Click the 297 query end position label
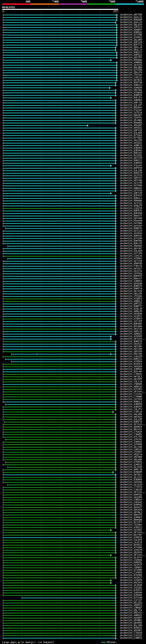This screenshot has height=644, width=146. pos(115,11)
